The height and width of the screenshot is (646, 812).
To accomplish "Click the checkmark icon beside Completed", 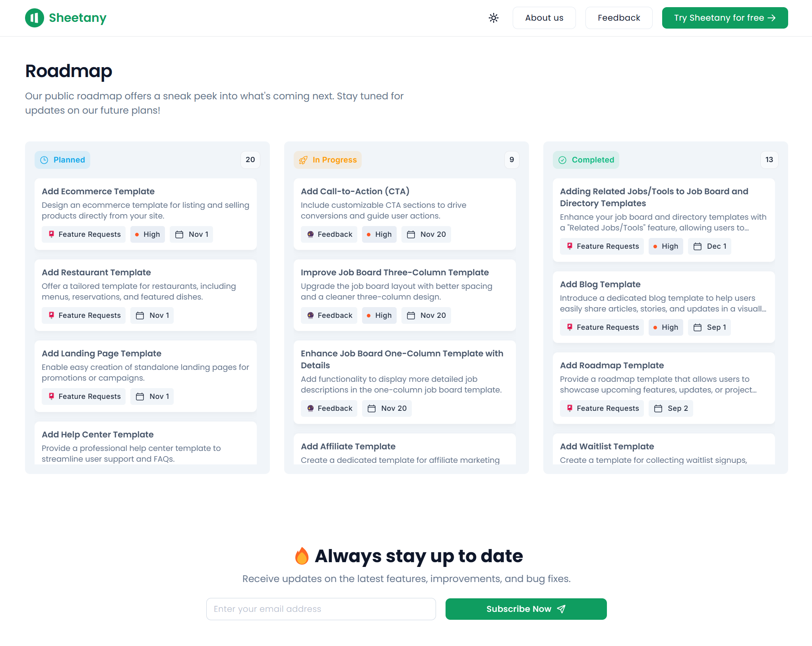I will [x=562, y=160].
